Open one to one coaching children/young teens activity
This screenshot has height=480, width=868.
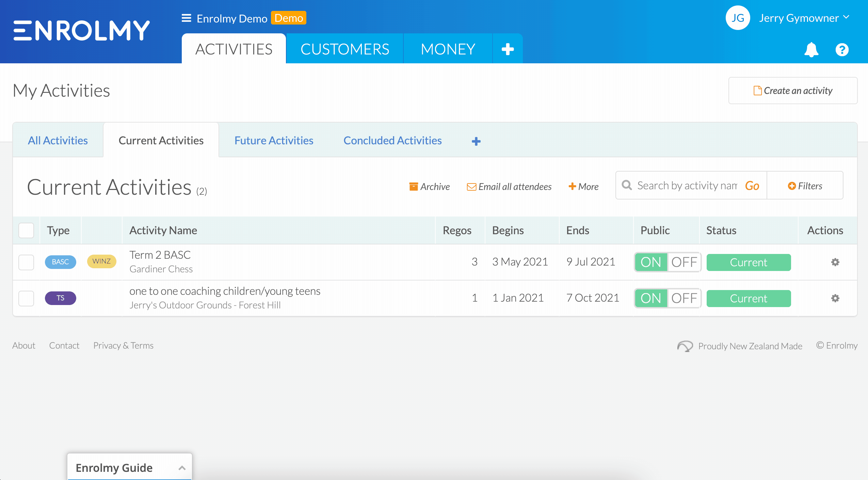(225, 291)
